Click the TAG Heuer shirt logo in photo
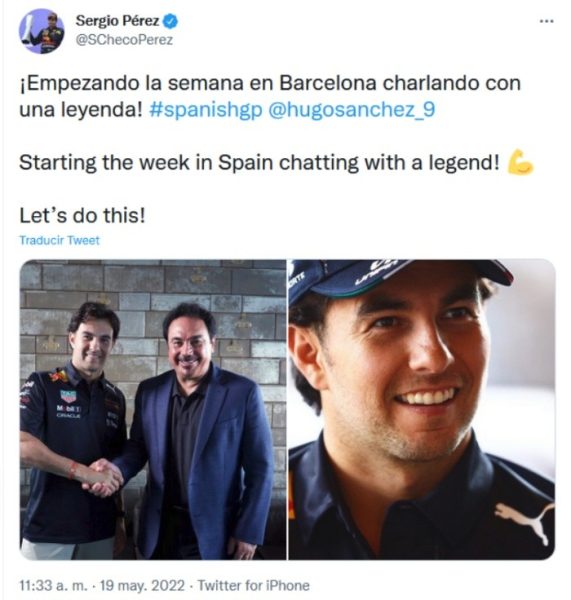571x600 pixels. point(68,396)
